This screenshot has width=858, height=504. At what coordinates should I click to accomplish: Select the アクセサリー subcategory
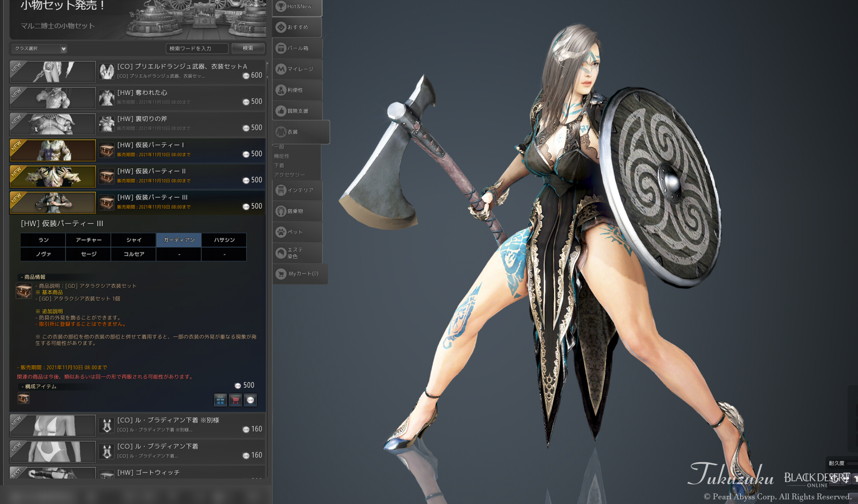click(290, 175)
